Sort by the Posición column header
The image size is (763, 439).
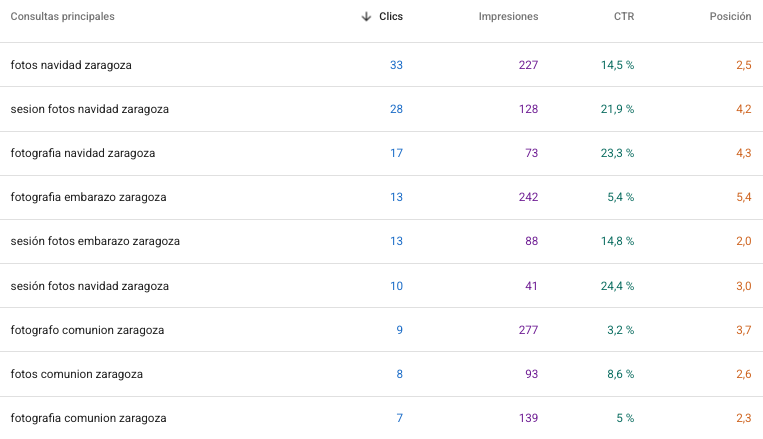730,17
